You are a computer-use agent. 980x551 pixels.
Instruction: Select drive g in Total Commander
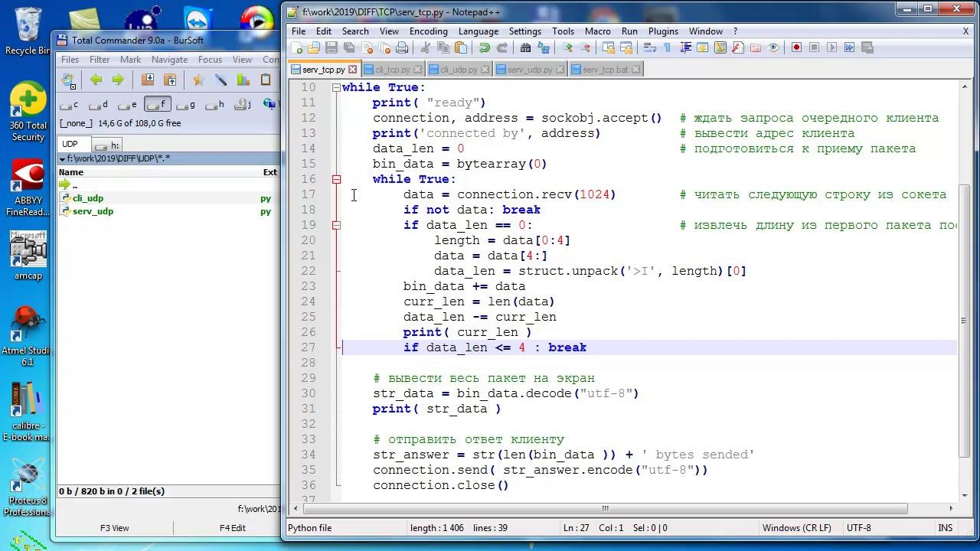186,105
